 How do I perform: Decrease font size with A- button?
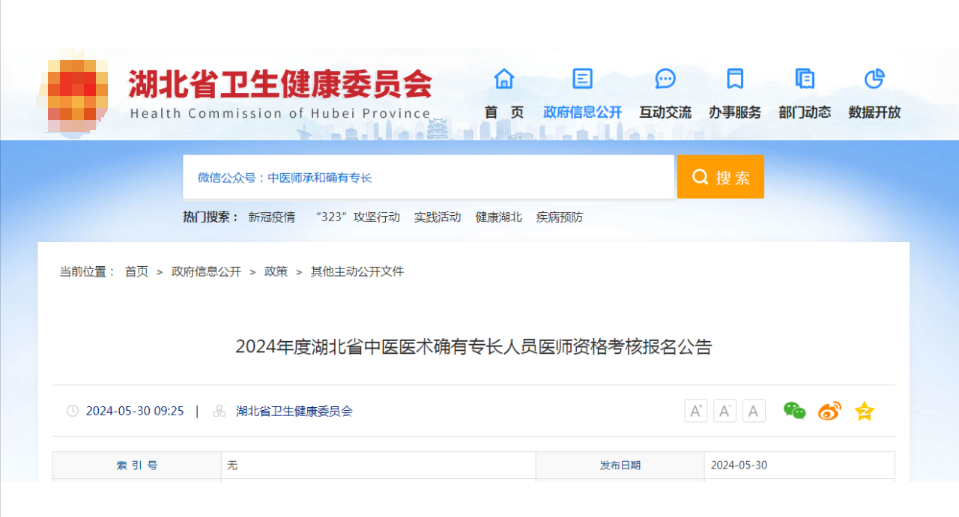[725, 411]
